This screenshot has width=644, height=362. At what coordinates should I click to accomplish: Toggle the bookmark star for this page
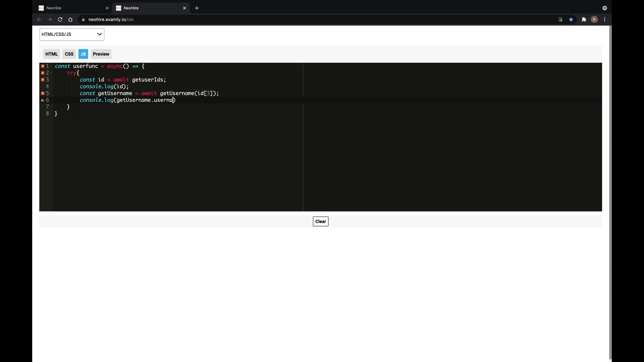point(571,19)
